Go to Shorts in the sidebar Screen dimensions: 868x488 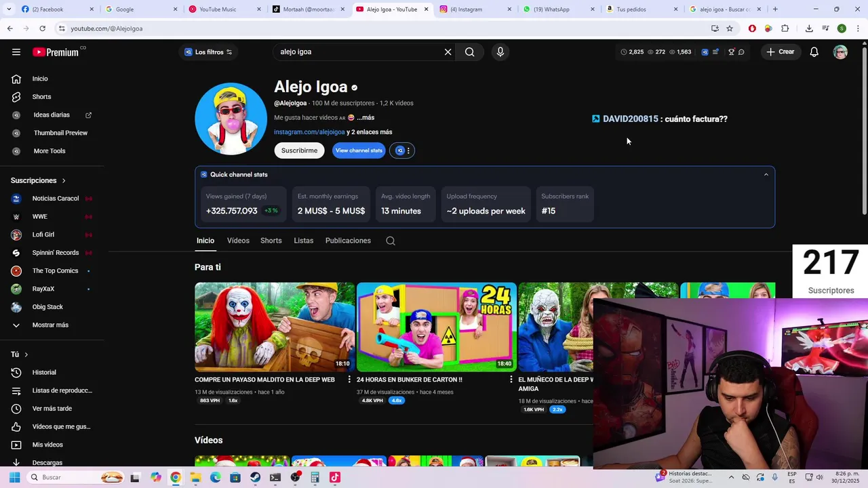pos(41,96)
